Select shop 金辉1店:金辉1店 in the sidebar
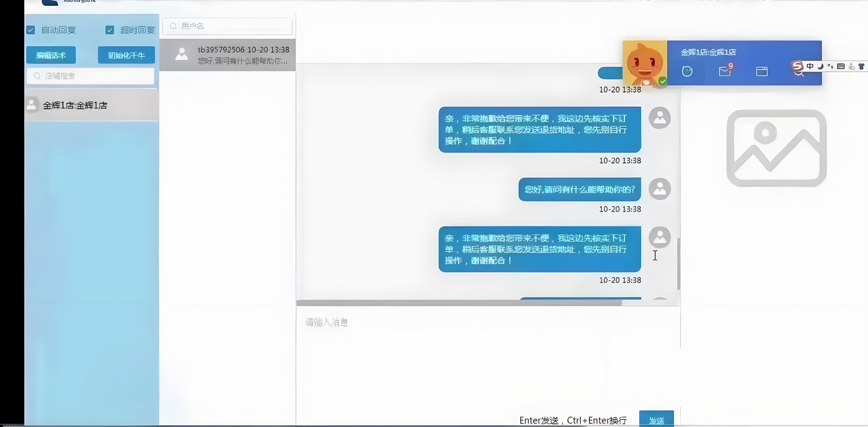868x427 pixels. coord(75,105)
